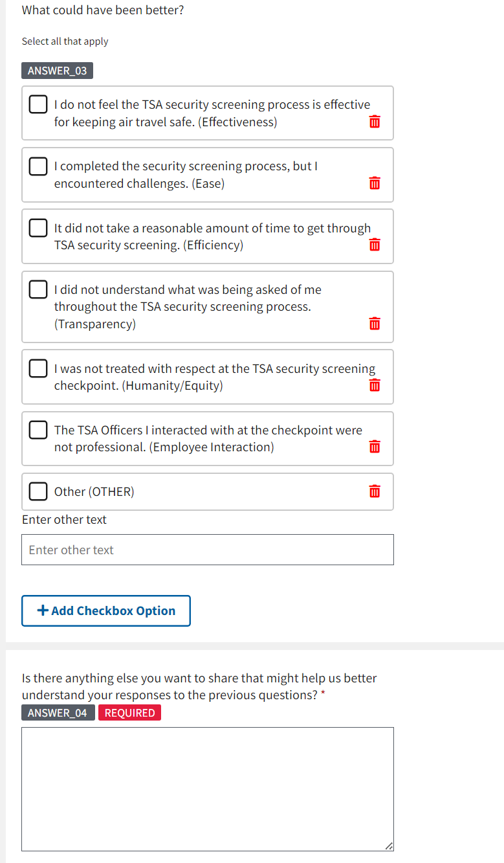Delete the Employee Interaction option
Image resolution: width=504 pixels, height=863 pixels.
pyautogui.click(x=375, y=447)
